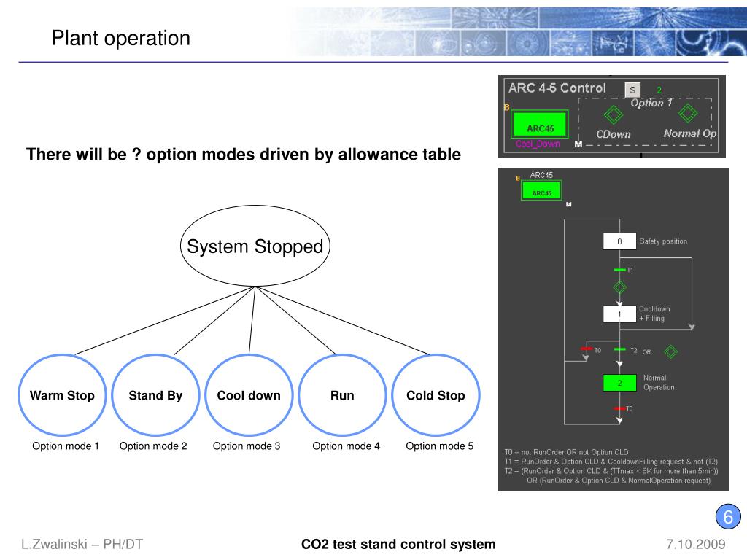
Task: Click the pink Cool_Down status label
Action: 538,144
